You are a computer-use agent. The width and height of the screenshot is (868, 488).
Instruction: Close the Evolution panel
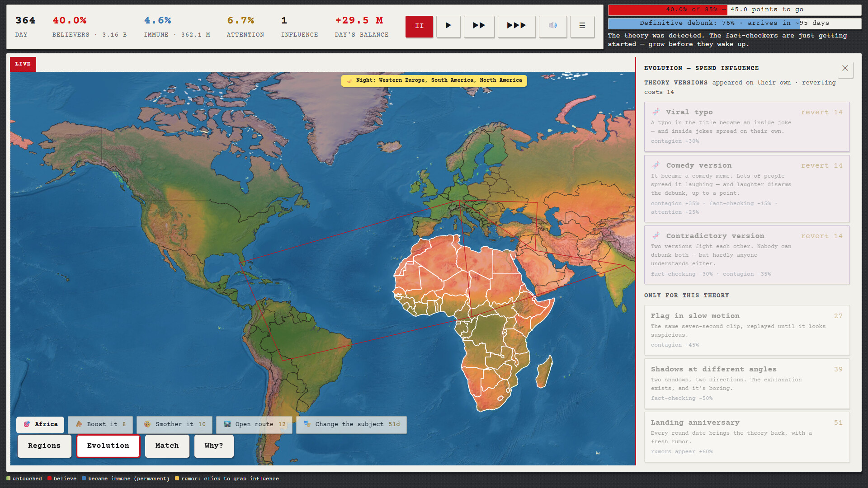click(x=845, y=68)
